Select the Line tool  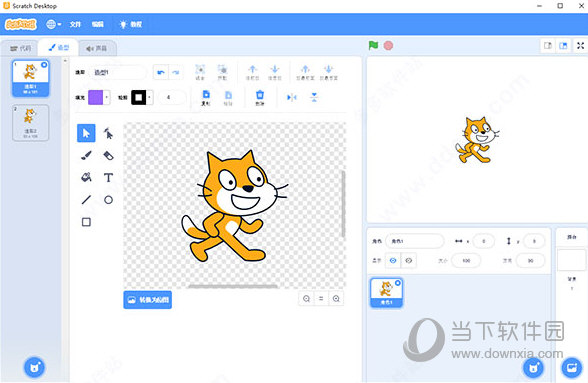(x=86, y=200)
